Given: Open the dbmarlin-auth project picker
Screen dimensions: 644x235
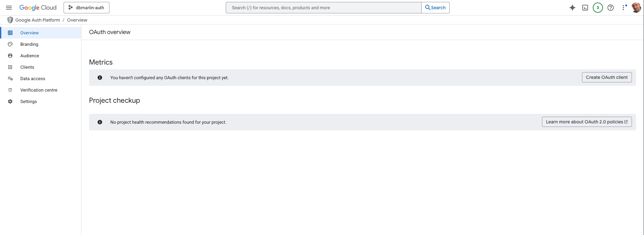Looking at the screenshot, I should pyautogui.click(x=87, y=8).
